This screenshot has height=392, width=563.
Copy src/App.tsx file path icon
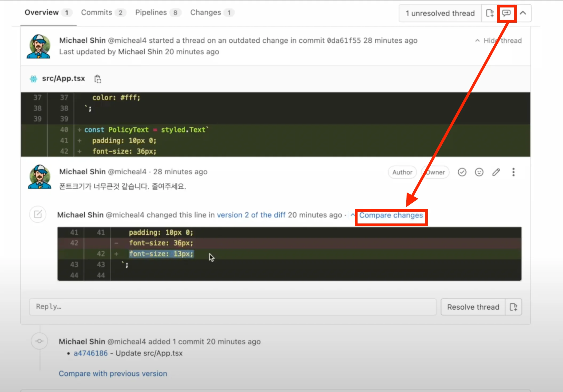(98, 79)
